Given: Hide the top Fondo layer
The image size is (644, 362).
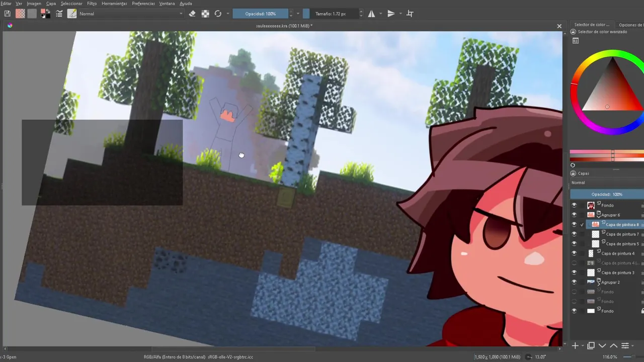Looking at the screenshot, I should (574, 205).
